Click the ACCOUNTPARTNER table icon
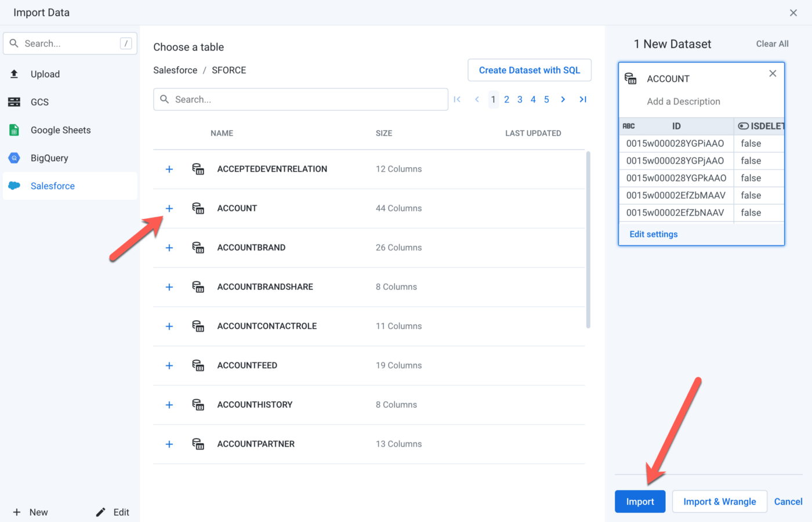Image resolution: width=812 pixels, height=522 pixels. 198,444
